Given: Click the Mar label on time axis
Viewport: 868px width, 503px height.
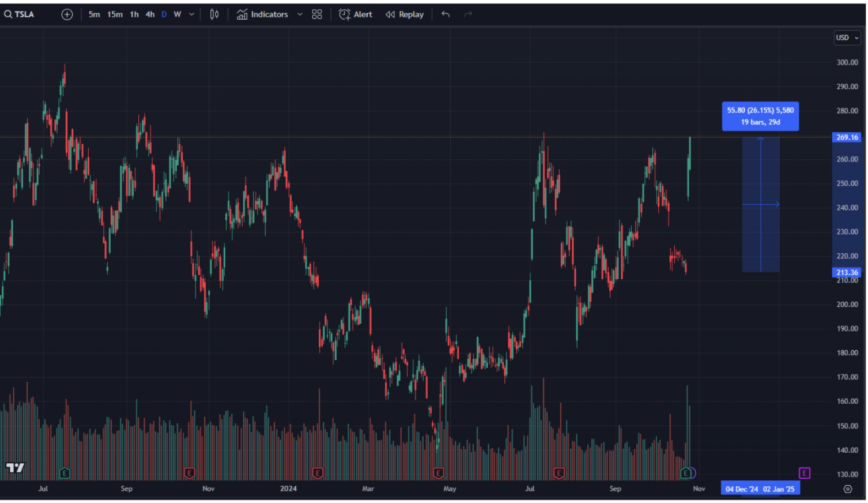Looking at the screenshot, I should pos(368,489).
